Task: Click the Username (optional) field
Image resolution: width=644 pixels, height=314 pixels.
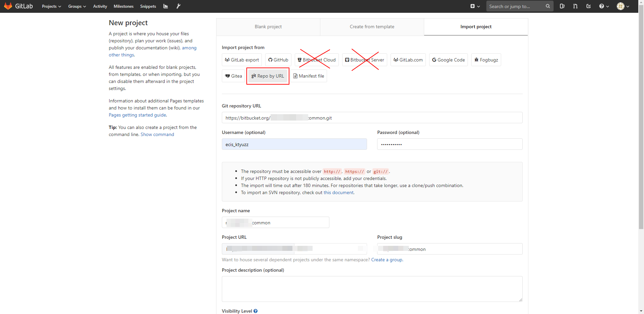Action: [x=294, y=144]
